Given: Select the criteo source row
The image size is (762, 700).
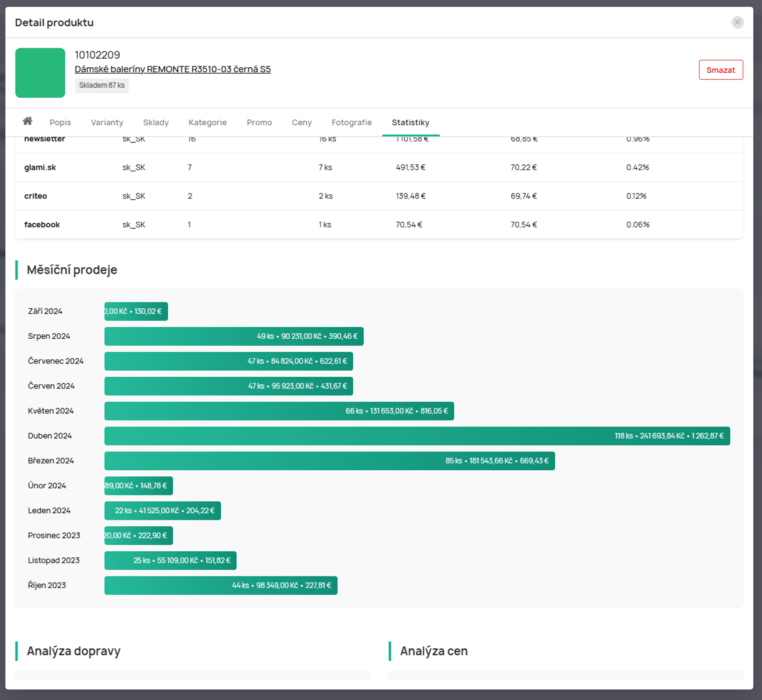Looking at the screenshot, I should 379,196.
